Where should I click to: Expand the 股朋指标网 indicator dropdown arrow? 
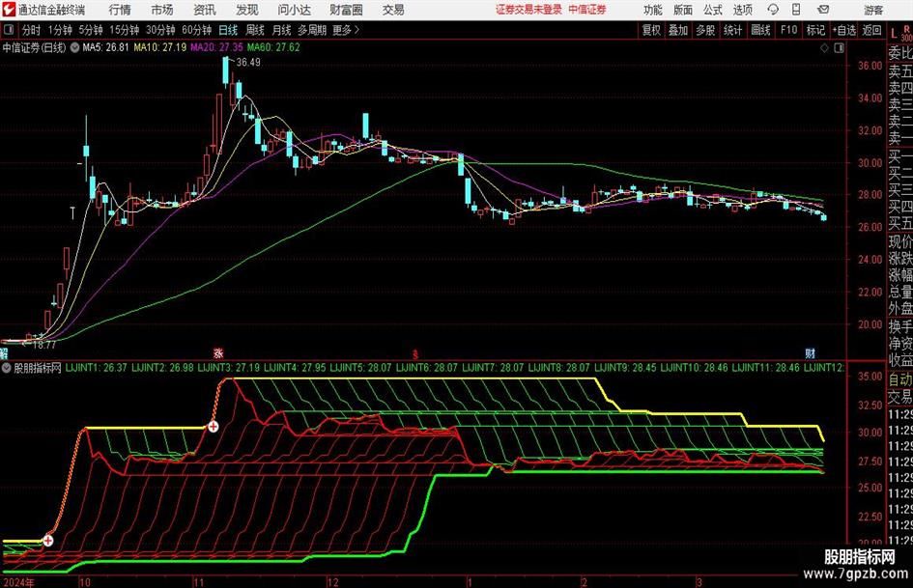click(x=7, y=368)
